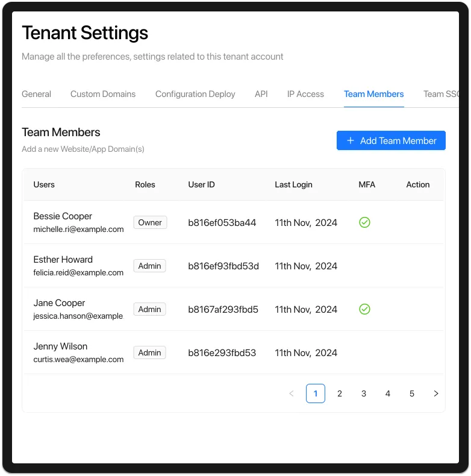This screenshot has height=476, width=471.
Task: Go to page 2 of team members
Action: pyautogui.click(x=340, y=393)
